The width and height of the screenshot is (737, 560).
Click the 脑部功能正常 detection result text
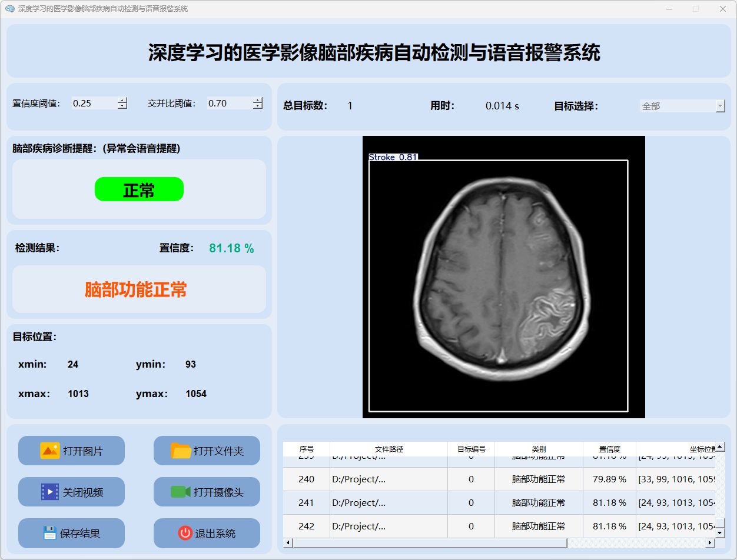coord(136,289)
